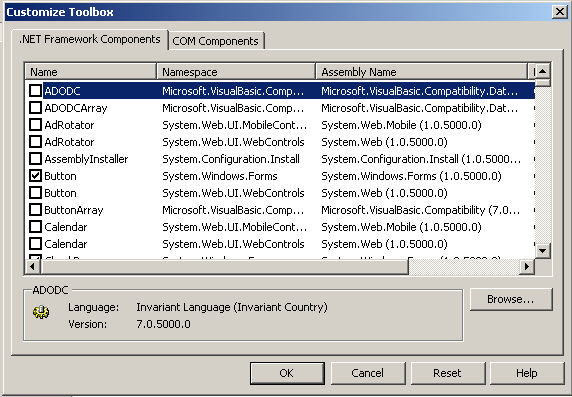This screenshot has height=397, width=572.
Task: Check the ButtonArray checkbox
Action: [x=35, y=210]
